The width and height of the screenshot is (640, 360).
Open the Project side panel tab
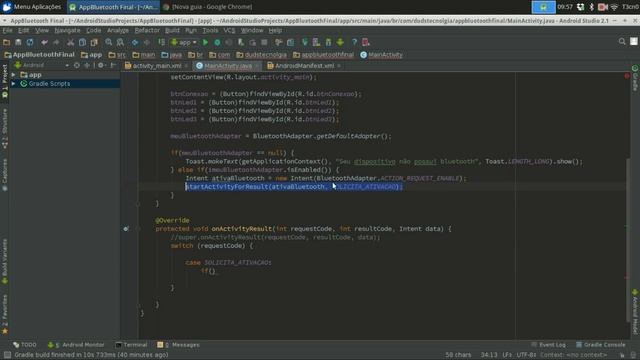(x=4, y=81)
